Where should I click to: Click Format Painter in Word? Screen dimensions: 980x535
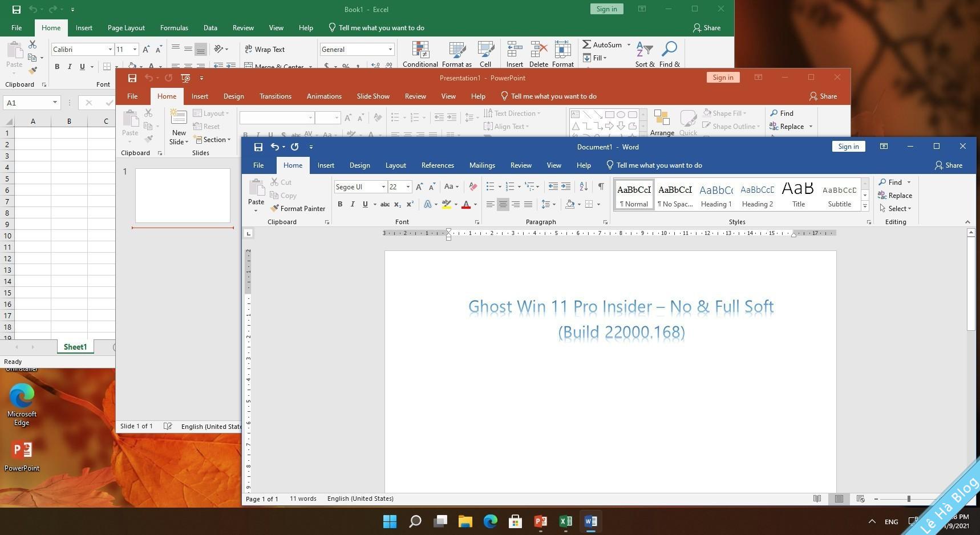click(x=298, y=209)
